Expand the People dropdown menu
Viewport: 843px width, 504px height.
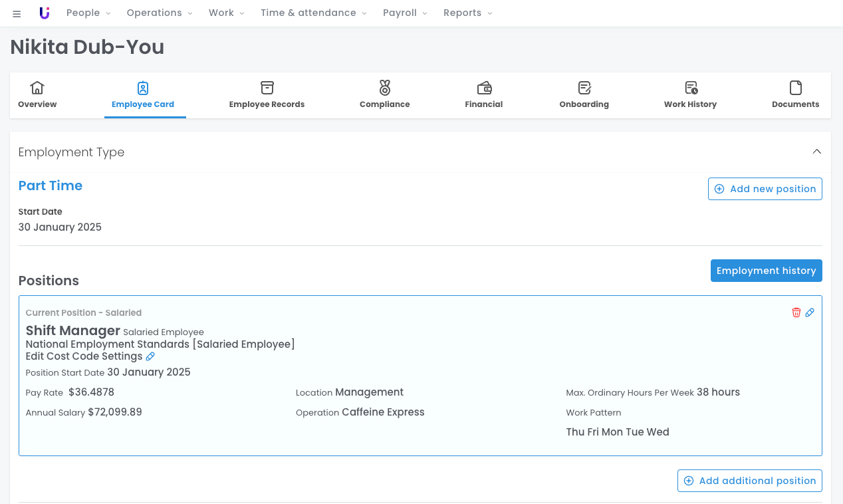point(88,13)
